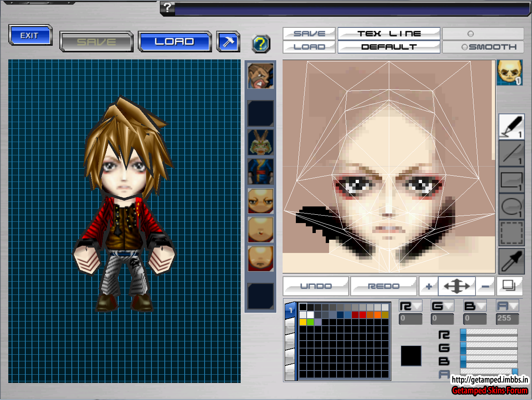Pick the bright orange palette swatch
The width and height of the screenshot is (532, 400).
click(378, 315)
